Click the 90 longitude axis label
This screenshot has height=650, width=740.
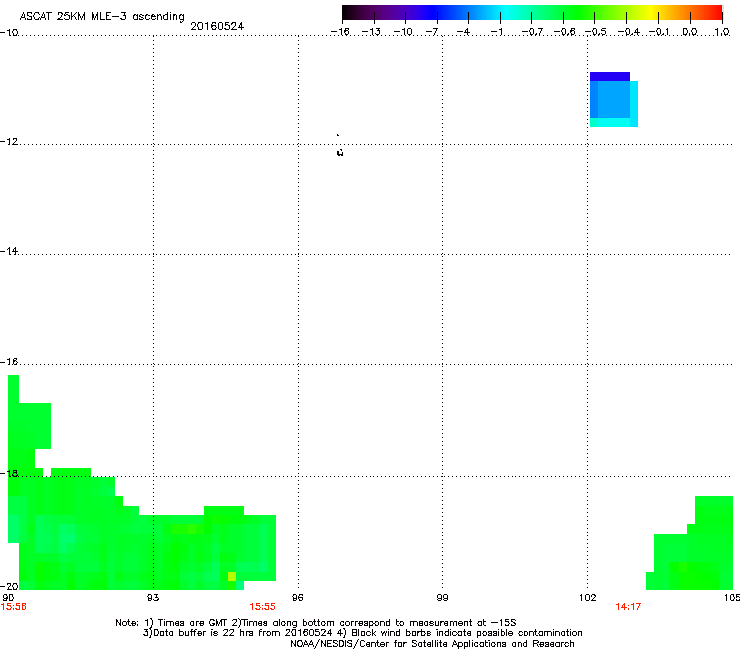click(8, 598)
